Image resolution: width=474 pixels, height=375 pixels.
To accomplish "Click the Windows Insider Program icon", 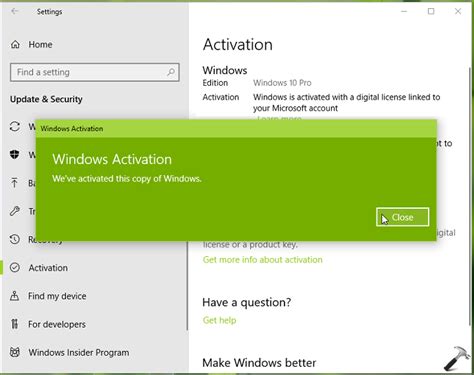I will click(x=15, y=352).
